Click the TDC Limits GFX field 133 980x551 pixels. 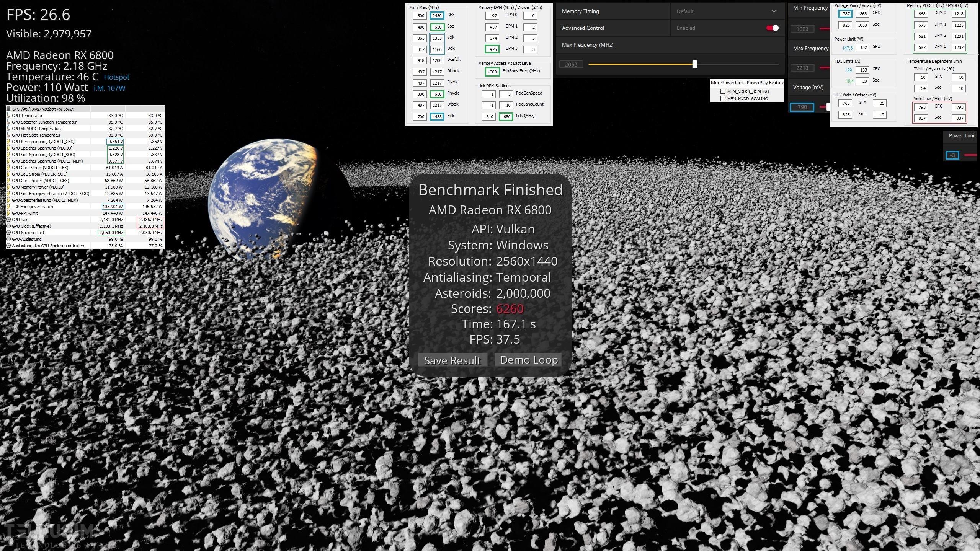[x=862, y=70]
